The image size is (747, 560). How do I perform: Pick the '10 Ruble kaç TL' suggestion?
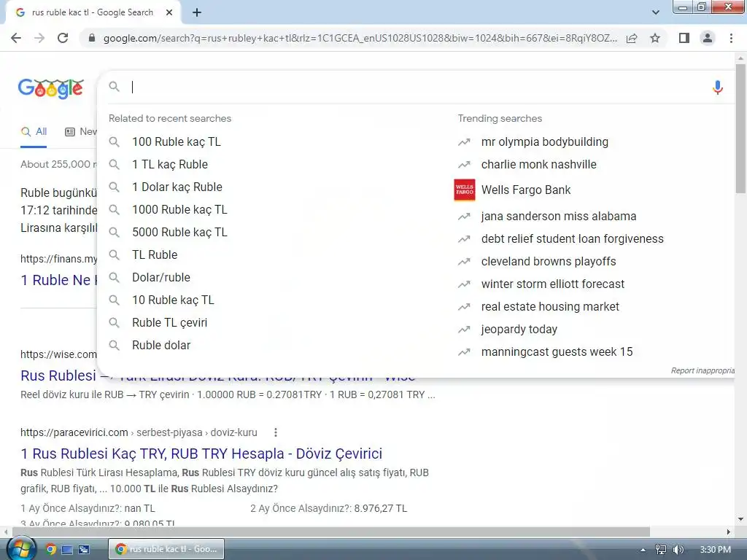173,300
